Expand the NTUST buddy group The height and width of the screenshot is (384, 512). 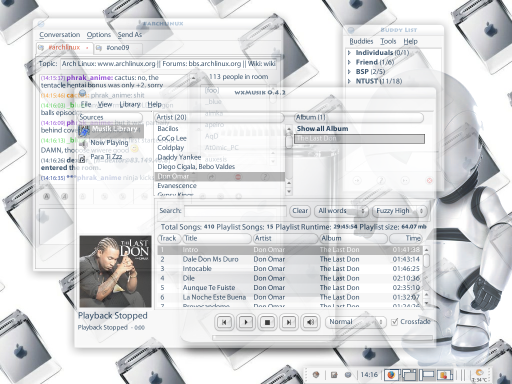(349, 81)
